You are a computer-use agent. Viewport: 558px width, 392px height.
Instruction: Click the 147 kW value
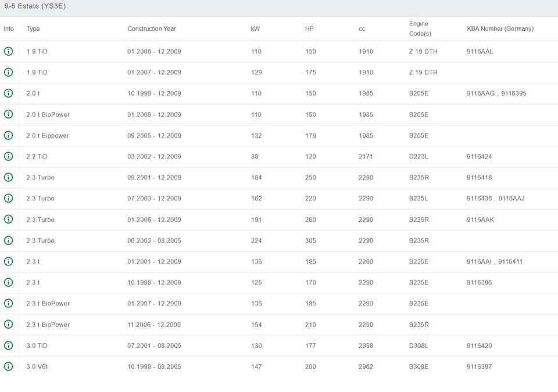(256, 367)
